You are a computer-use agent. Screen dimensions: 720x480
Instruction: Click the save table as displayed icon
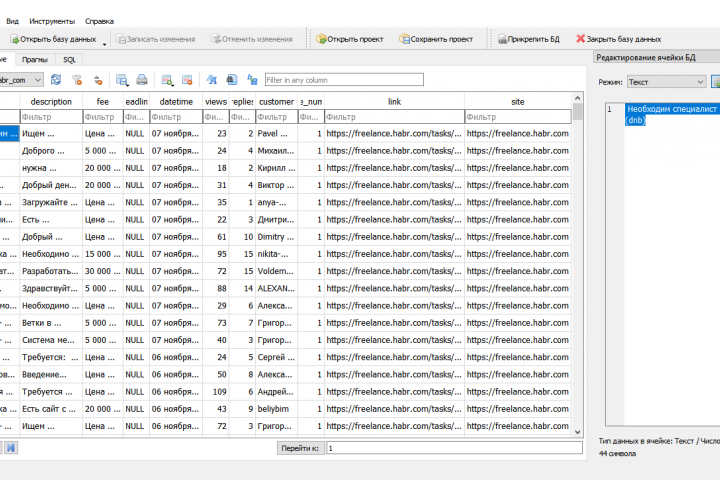click(121, 79)
